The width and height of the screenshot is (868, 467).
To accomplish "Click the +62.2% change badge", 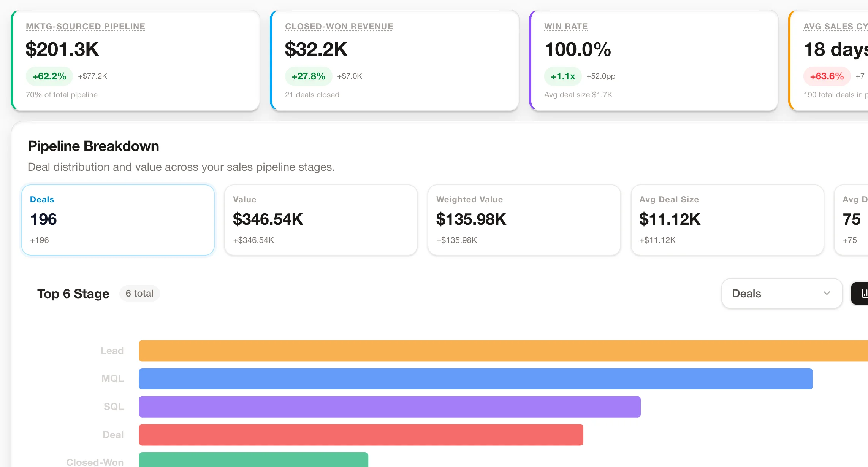I will click(49, 76).
